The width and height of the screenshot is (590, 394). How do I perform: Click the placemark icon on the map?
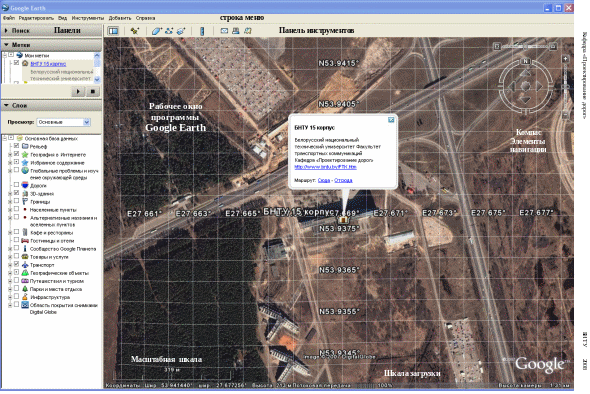(x=343, y=220)
